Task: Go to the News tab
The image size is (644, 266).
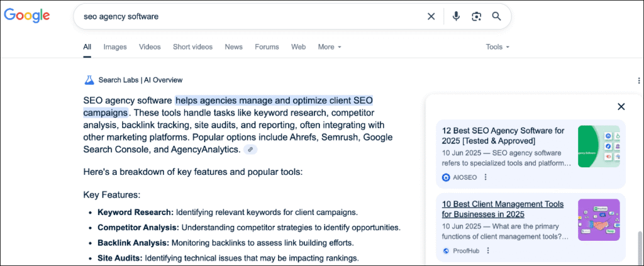Action: click(234, 47)
